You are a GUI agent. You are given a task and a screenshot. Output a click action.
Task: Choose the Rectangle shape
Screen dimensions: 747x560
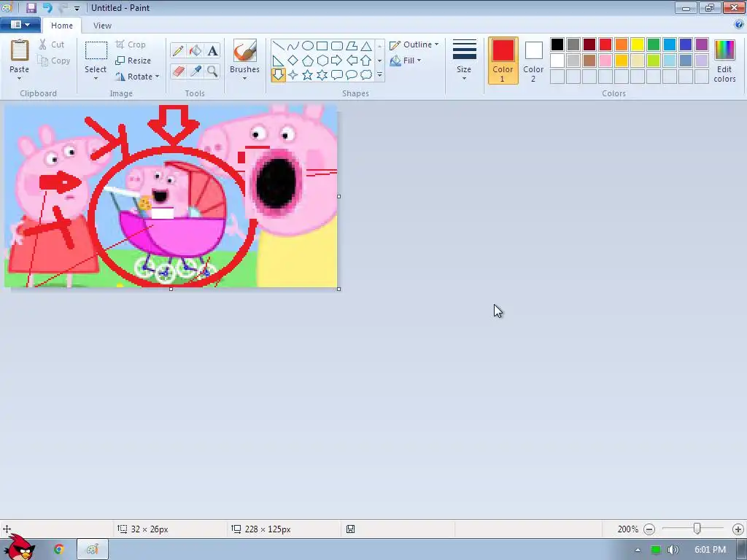(322, 46)
